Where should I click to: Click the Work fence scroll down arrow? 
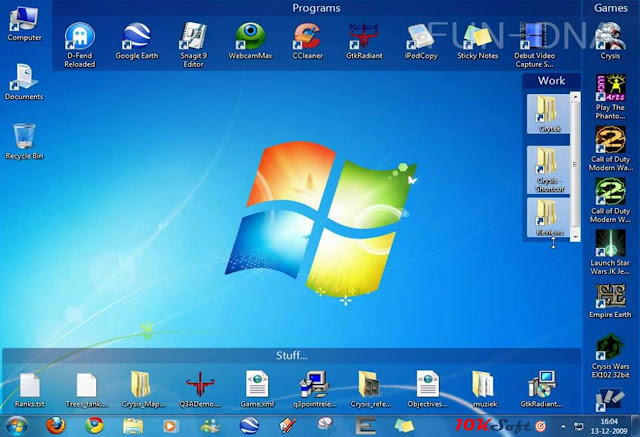point(575,237)
